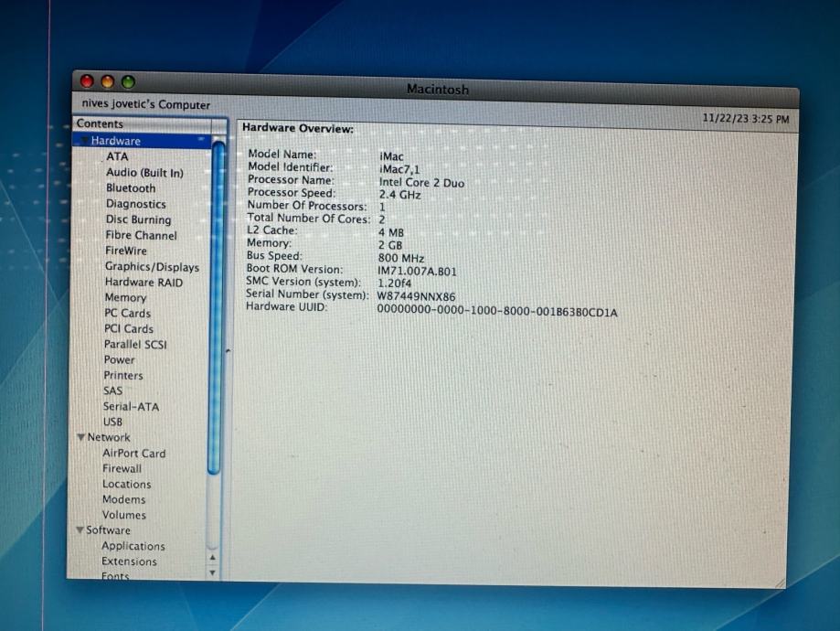Open the Bluetooth section
Screen dimensions: 840x631
[131, 188]
